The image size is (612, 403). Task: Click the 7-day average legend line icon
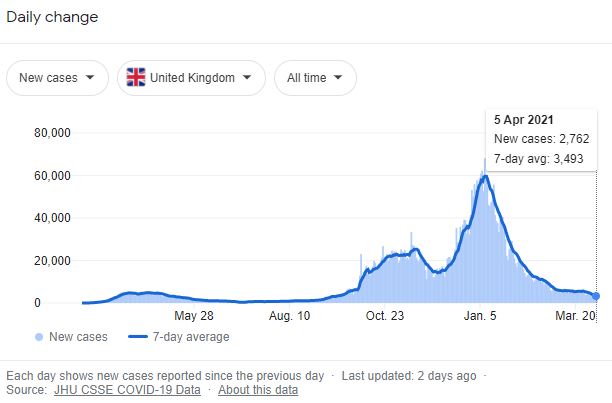pos(139,337)
